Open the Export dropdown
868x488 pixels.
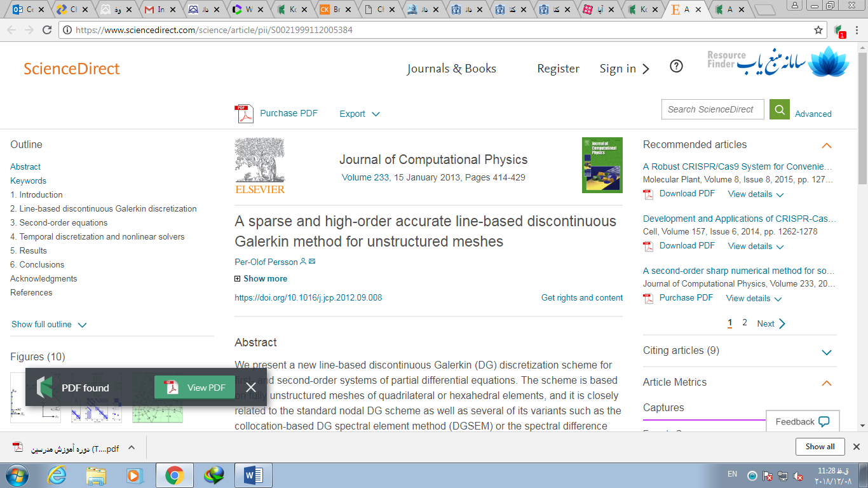point(359,114)
